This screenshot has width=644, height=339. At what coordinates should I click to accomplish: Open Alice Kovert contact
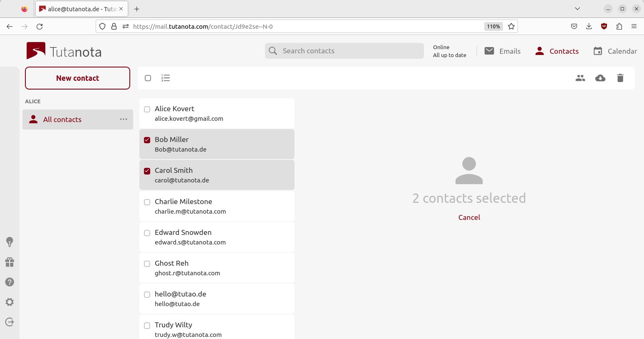click(217, 113)
